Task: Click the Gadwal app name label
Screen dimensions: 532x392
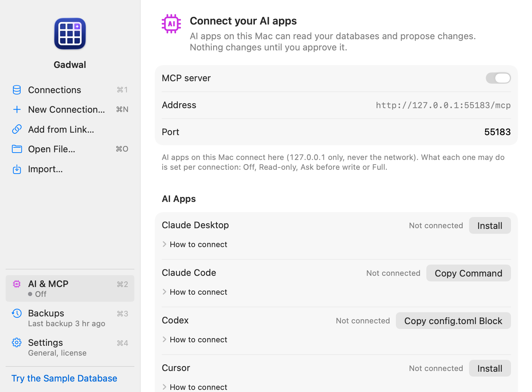Action: 70,65
